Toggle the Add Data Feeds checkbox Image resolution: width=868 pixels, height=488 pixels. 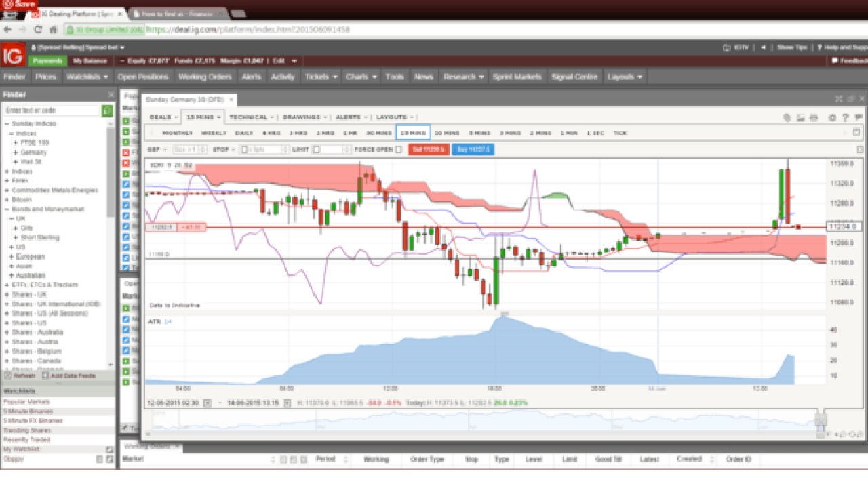coord(45,375)
